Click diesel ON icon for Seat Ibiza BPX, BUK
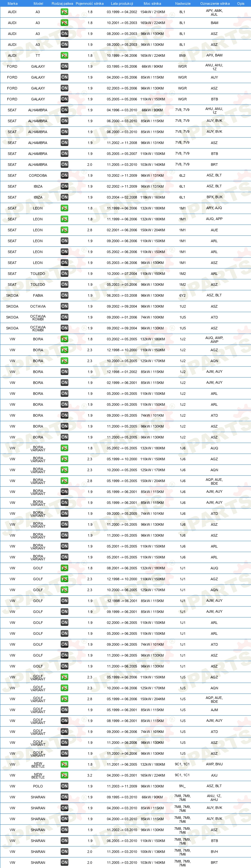Image resolution: width=251 pixels, height=868 pixels. [65, 197]
